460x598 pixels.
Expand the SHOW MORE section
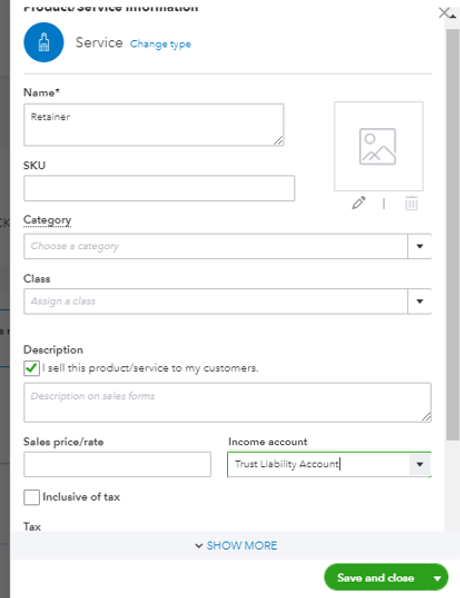coord(236,546)
